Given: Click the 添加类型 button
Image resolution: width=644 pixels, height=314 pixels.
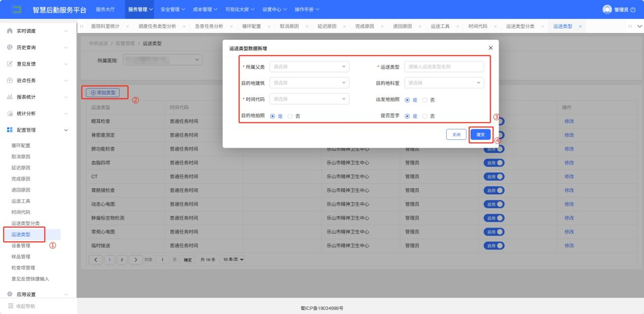Looking at the screenshot, I should tap(103, 93).
